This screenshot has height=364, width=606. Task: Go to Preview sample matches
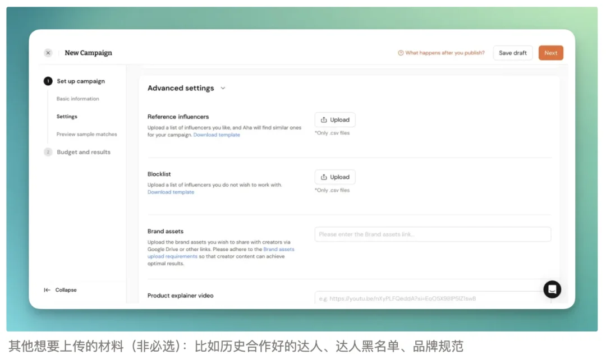87,134
